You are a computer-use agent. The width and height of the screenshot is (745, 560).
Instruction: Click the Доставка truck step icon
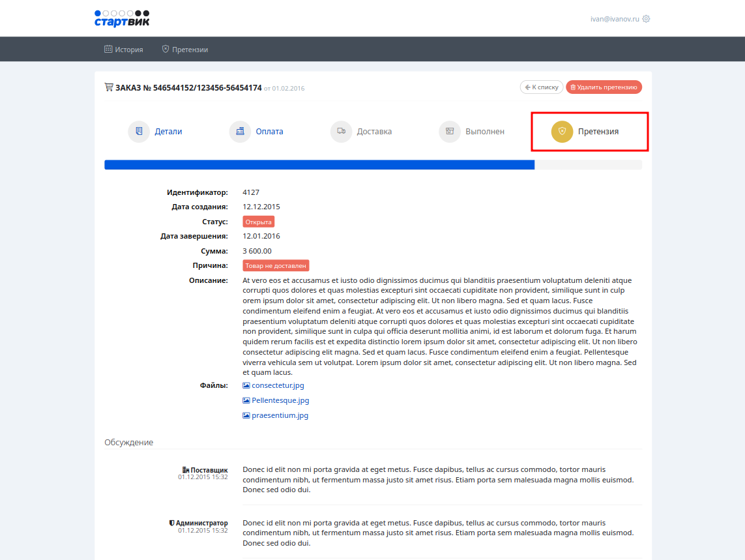pyautogui.click(x=341, y=131)
